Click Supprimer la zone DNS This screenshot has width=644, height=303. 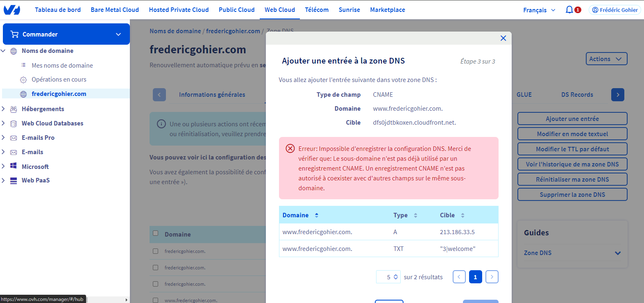coord(572,194)
